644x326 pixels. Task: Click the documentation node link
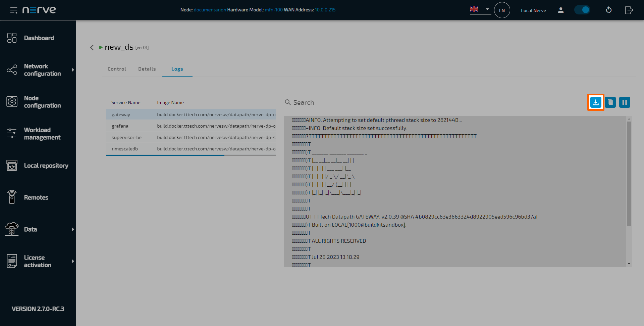point(210,10)
